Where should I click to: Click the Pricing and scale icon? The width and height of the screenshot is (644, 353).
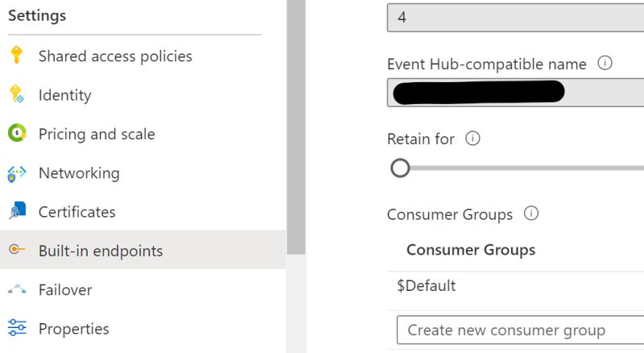16,134
